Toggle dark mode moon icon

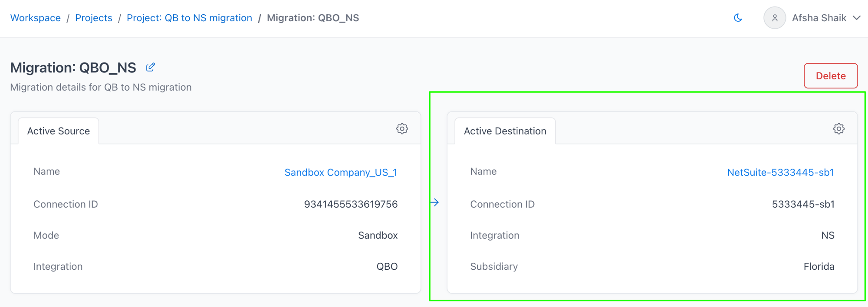click(738, 18)
